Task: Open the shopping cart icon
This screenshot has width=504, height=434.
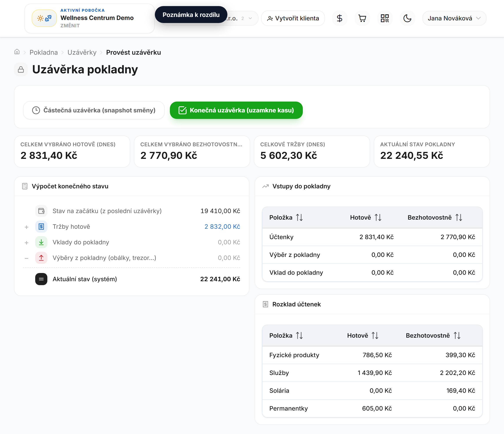Action: [362, 18]
